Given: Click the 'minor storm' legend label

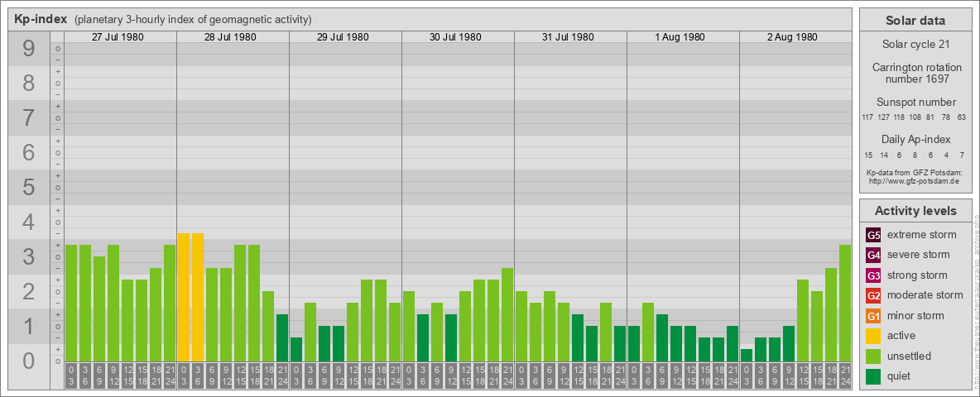Looking at the screenshot, I should [915, 316].
